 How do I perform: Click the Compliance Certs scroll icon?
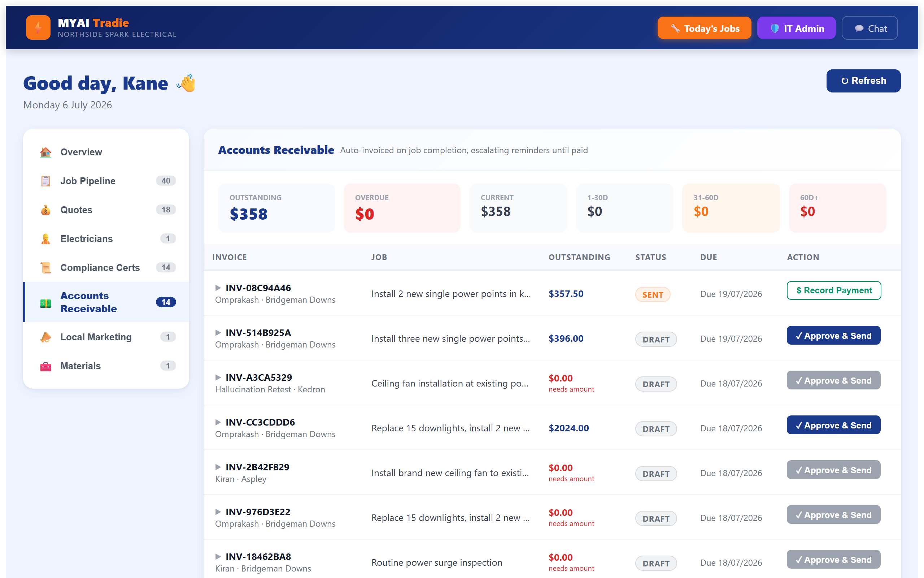click(46, 268)
